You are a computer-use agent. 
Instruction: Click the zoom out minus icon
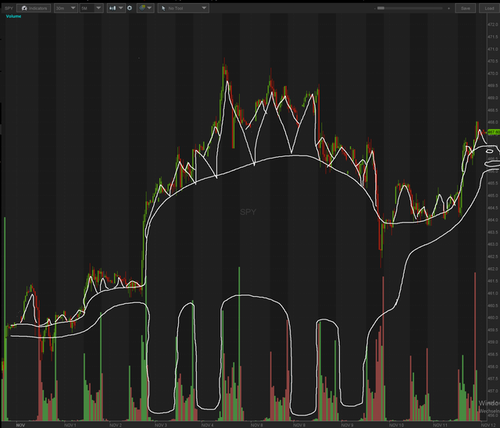(x=375, y=8)
